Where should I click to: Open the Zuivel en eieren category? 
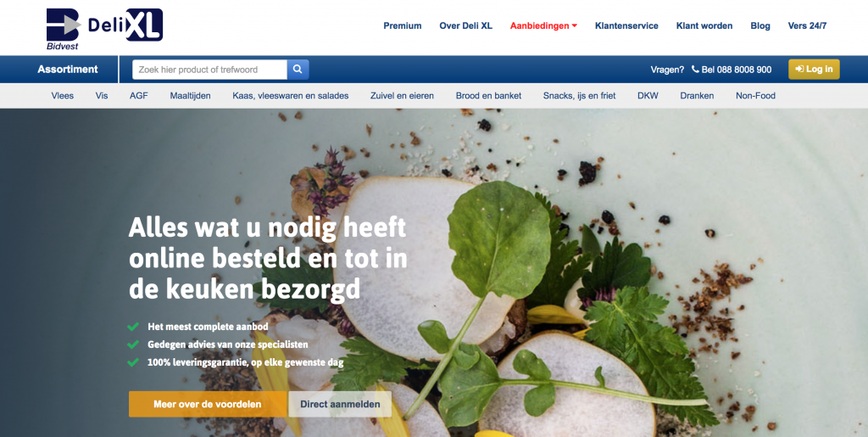[x=402, y=96]
